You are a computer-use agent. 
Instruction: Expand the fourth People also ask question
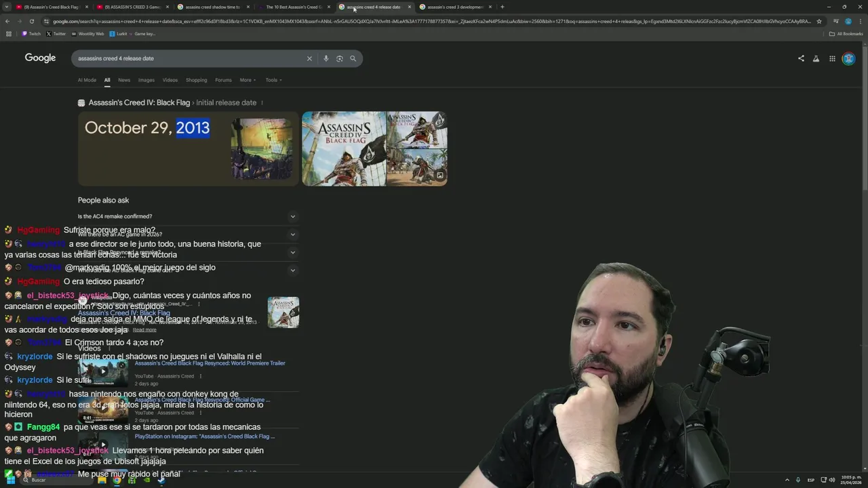188,270
